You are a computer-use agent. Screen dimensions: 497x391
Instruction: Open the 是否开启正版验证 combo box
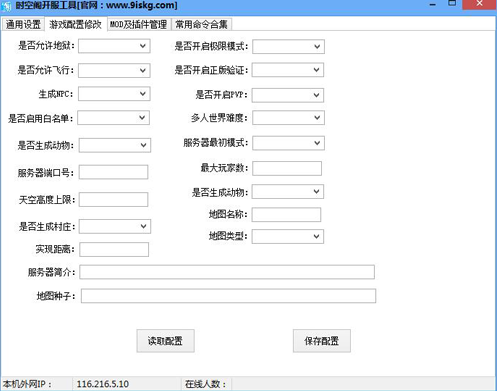[288, 70]
